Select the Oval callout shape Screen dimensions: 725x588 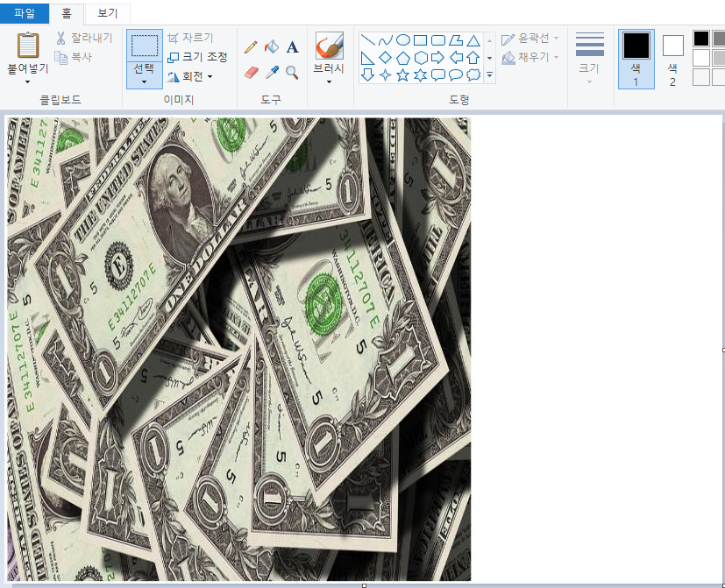click(456, 74)
